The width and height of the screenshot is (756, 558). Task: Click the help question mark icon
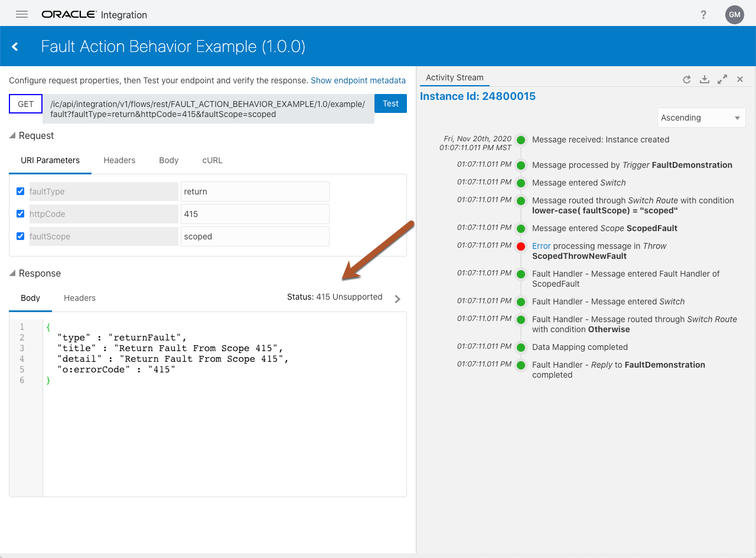pos(703,15)
